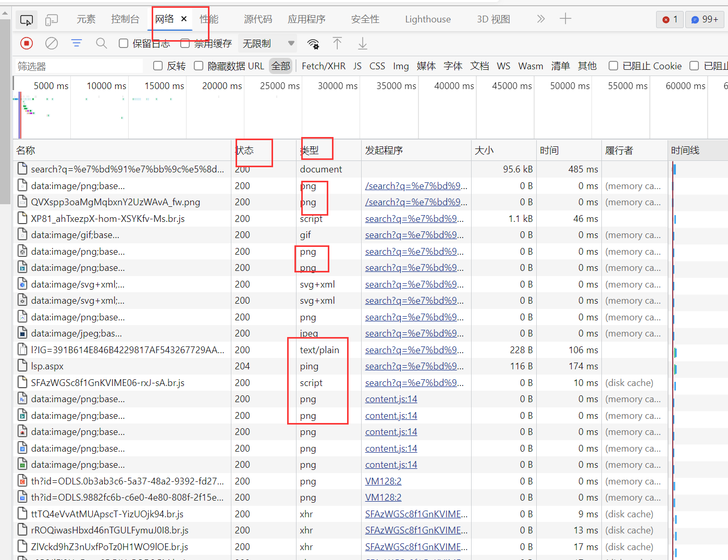Screen dimensions: 728x560
Task: Toggle the filter funnel icon
Action: 77,43
